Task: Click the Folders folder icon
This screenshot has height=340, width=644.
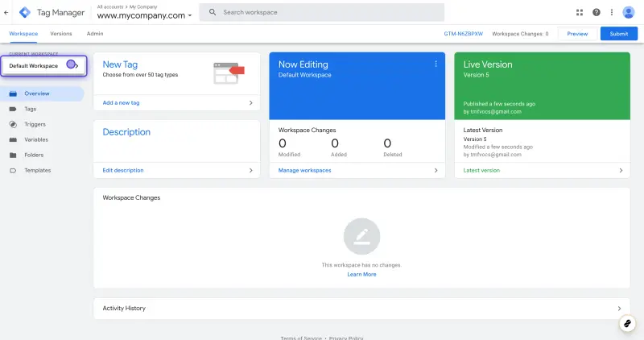Action: point(13,155)
